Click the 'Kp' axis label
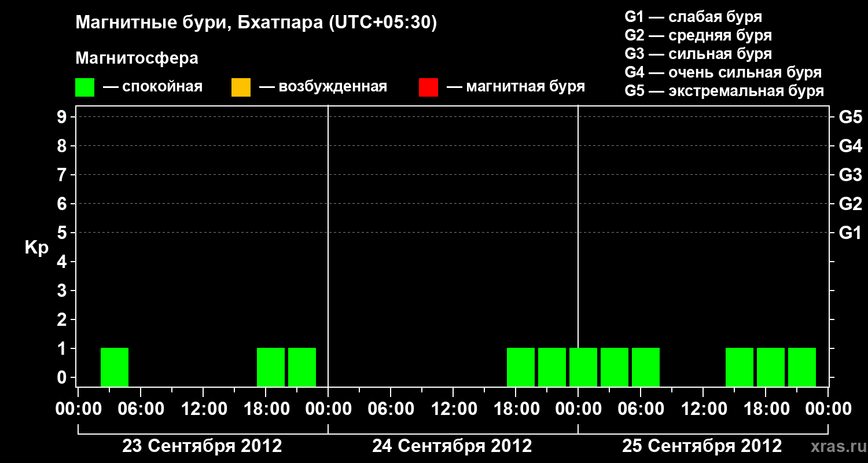This screenshot has height=463, width=868. tap(36, 248)
